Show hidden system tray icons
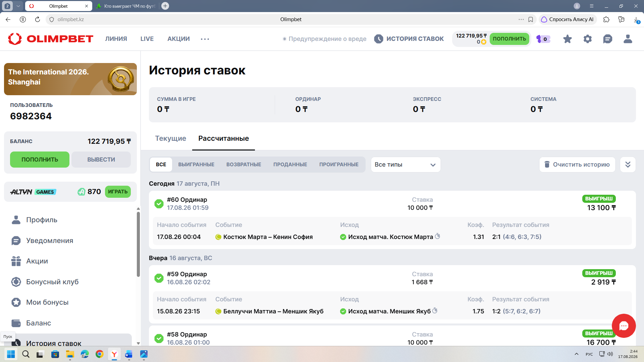 click(577, 354)
